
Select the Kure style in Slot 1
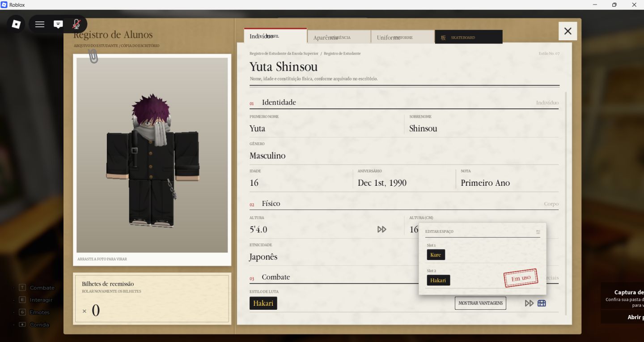pyautogui.click(x=436, y=255)
